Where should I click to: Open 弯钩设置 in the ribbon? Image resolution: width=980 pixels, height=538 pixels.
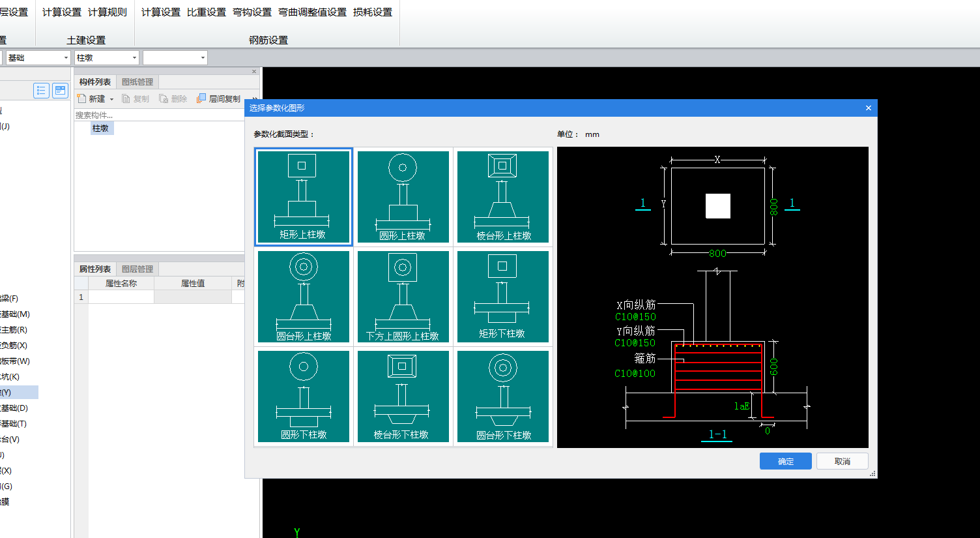tap(252, 12)
